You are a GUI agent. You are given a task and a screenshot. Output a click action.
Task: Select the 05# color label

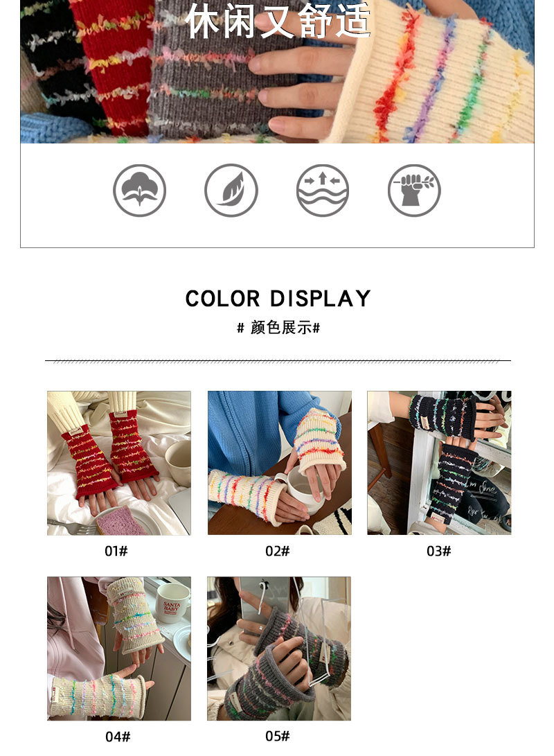click(278, 736)
